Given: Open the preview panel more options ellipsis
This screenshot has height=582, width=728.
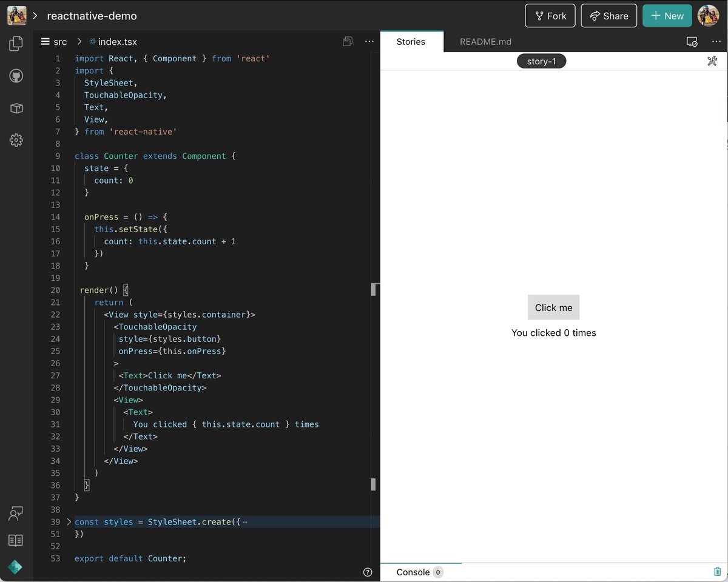Looking at the screenshot, I should click(716, 42).
